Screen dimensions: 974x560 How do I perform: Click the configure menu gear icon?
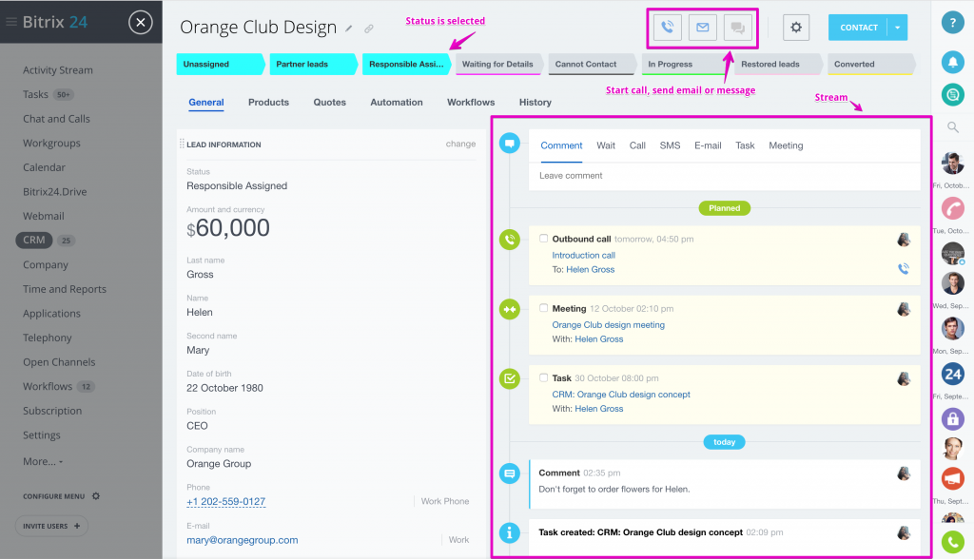(x=96, y=496)
